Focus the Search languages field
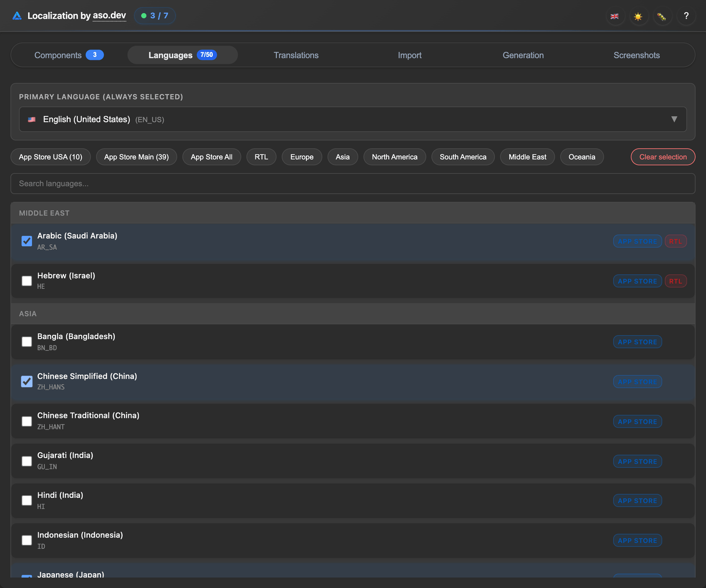The image size is (706, 588). point(353,184)
